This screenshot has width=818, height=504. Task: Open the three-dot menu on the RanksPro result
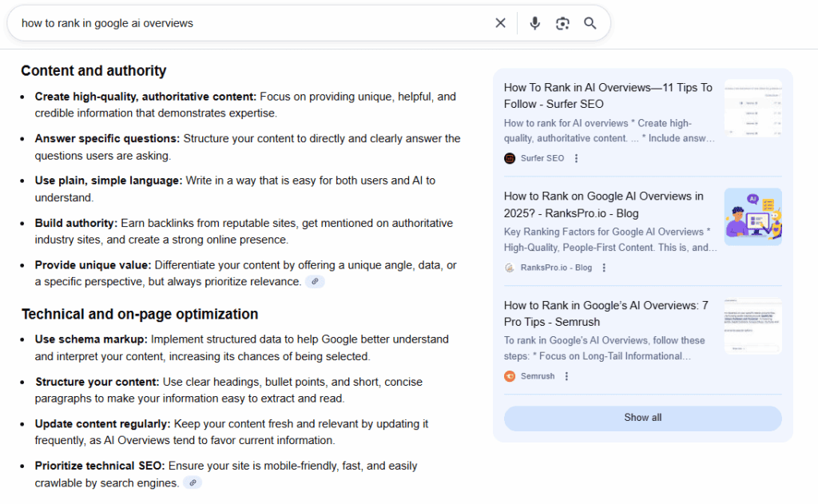point(604,268)
